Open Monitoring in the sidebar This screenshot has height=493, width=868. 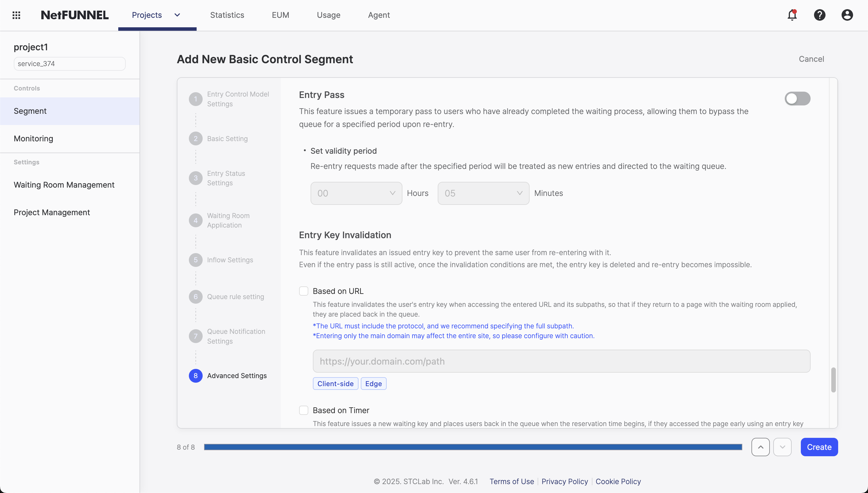pos(34,138)
